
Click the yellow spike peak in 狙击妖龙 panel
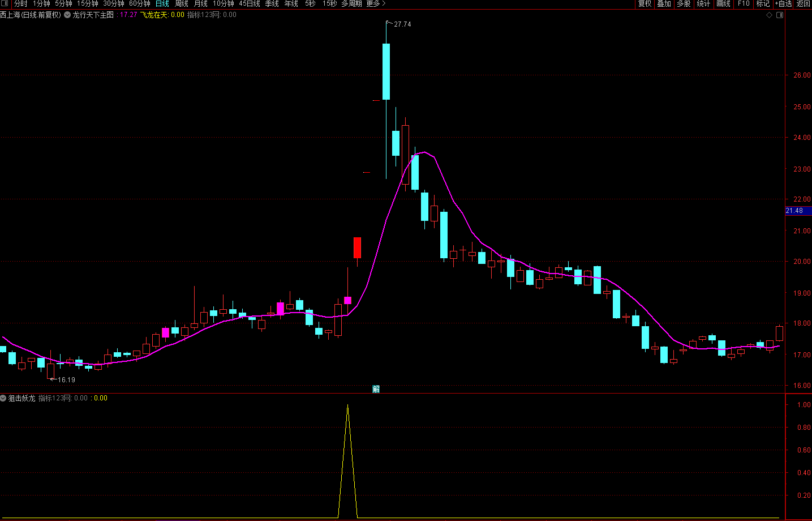pos(347,405)
